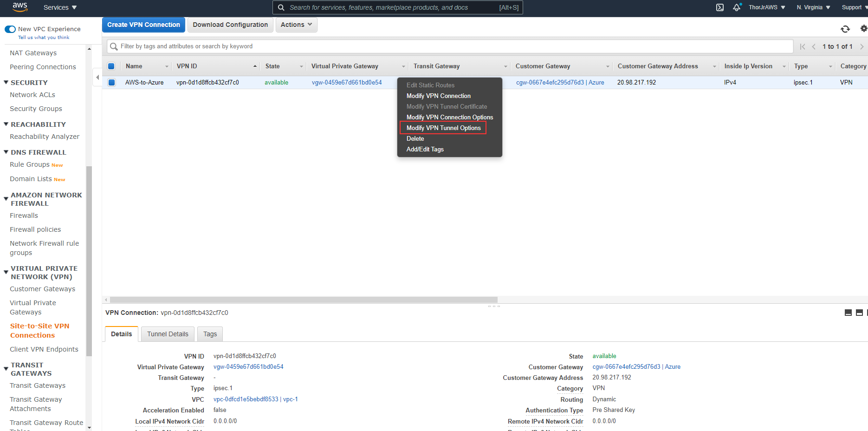Collapse the REACHABILITY sidebar section
The width and height of the screenshot is (868, 431).
pos(6,124)
